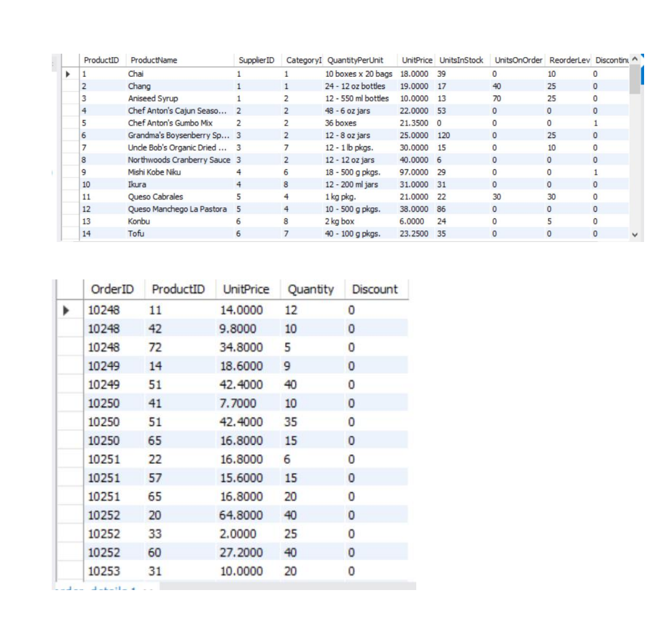Click the UnitsInStock column header
This screenshot has height=620, width=672.
pyautogui.click(x=461, y=61)
